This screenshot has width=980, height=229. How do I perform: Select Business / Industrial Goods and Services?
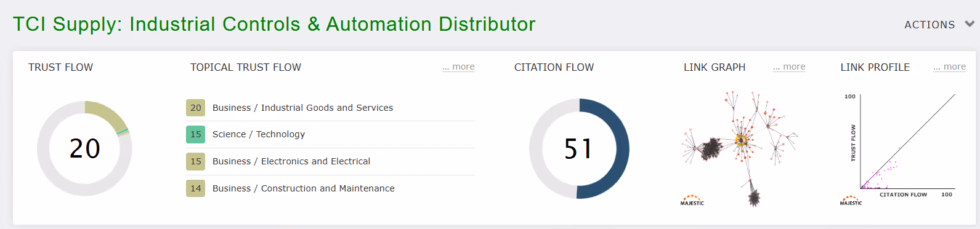click(x=302, y=108)
